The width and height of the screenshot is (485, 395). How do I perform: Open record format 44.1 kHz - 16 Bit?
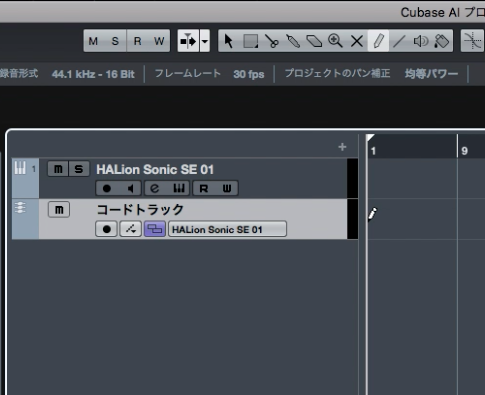(93, 74)
